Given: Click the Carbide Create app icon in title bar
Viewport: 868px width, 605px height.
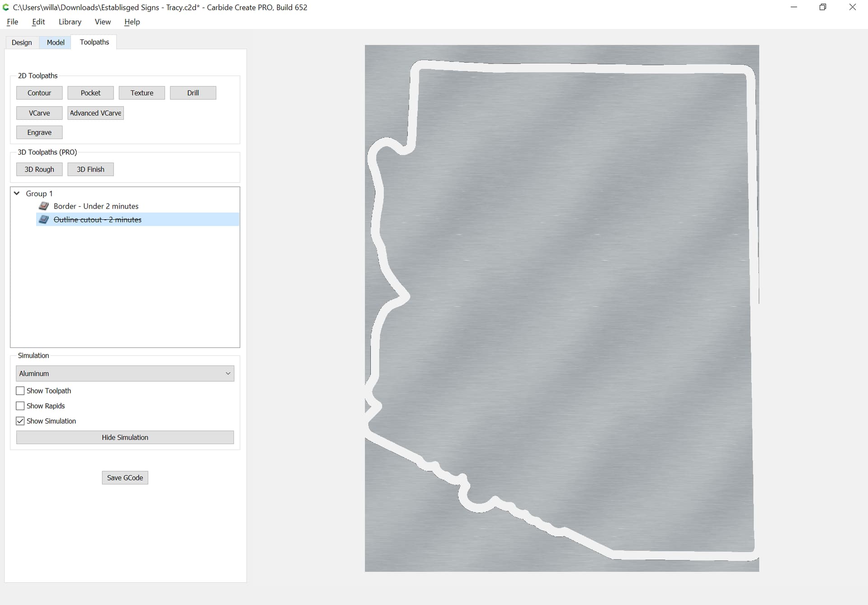Looking at the screenshot, I should tap(6, 7).
